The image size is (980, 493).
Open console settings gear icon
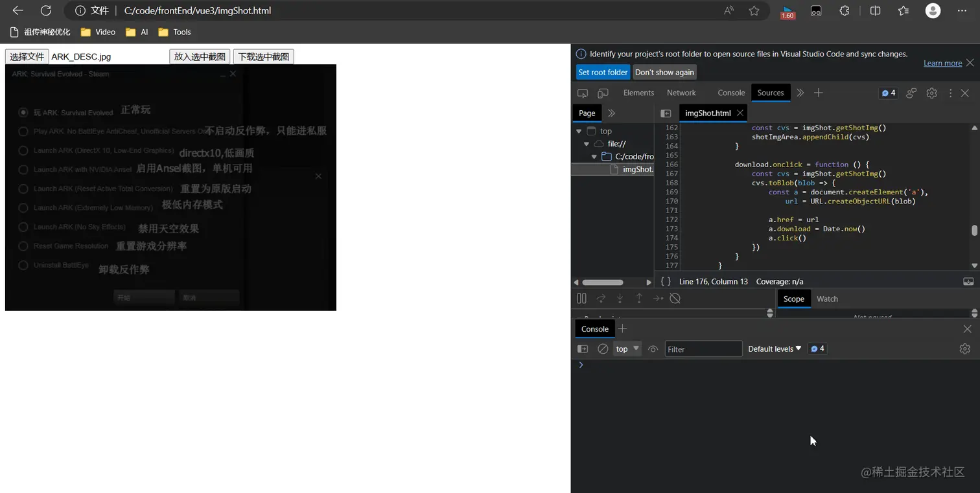964,349
